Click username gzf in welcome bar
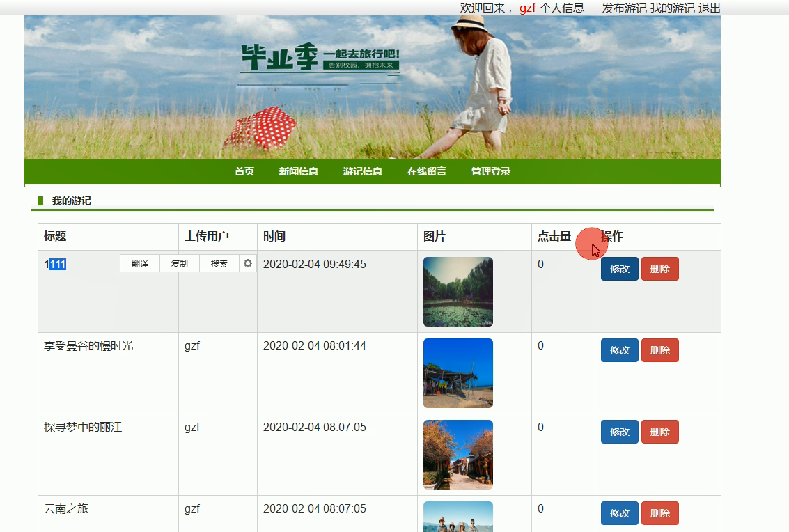The width and height of the screenshot is (789, 532). click(528, 8)
